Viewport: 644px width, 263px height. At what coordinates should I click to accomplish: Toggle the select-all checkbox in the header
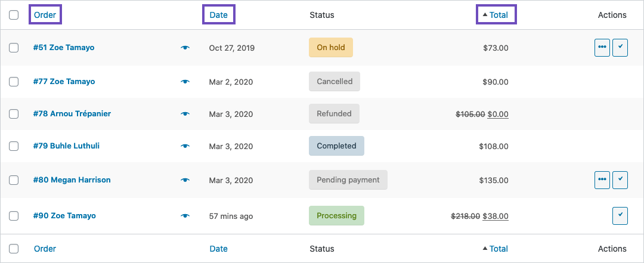(x=14, y=15)
